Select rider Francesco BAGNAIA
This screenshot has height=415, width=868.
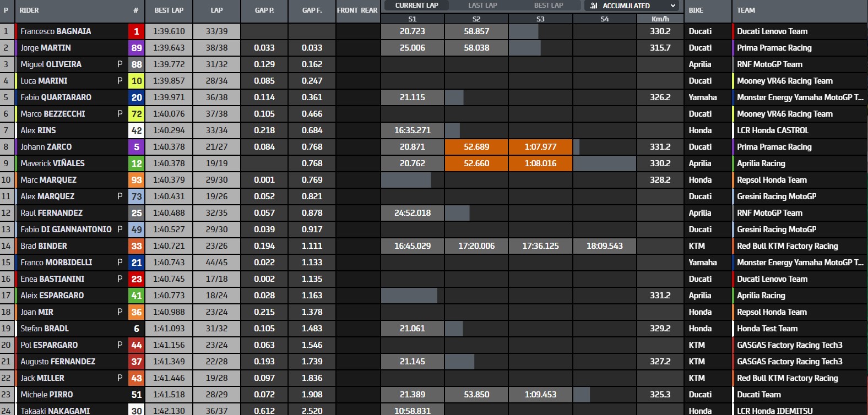point(56,31)
